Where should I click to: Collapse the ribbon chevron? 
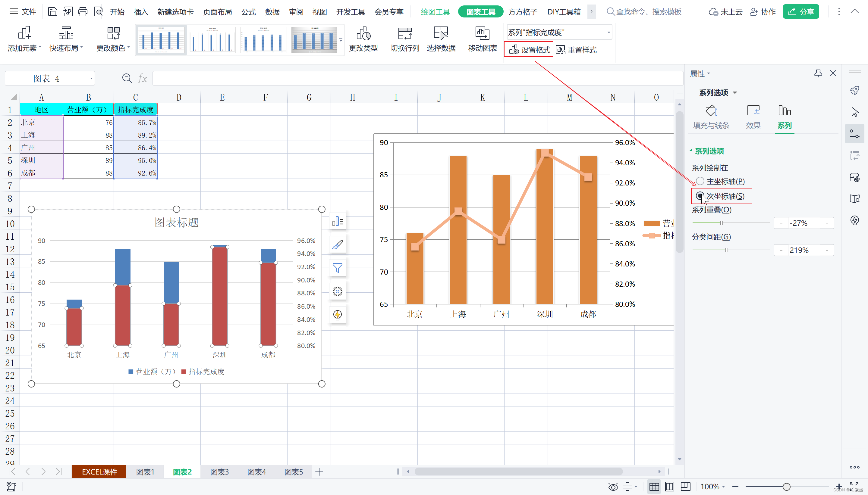coord(855,11)
